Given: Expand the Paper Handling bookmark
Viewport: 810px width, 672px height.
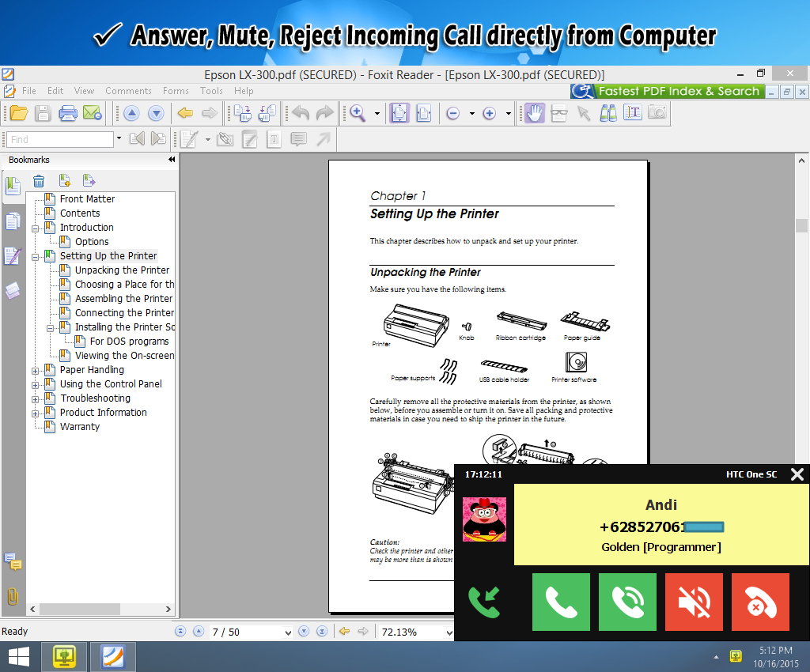Looking at the screenshot, I should pyautogui.click(x=35, y=370).
